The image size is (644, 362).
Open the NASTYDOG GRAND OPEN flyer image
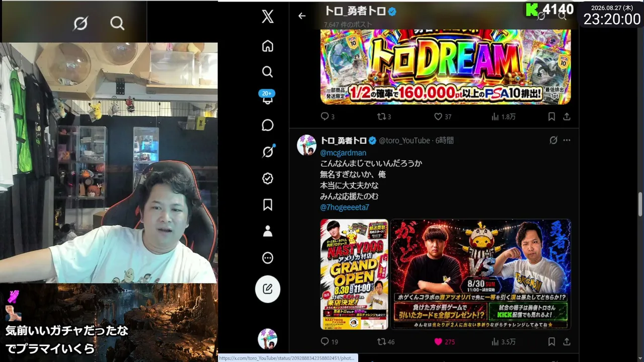pos(354,275)
